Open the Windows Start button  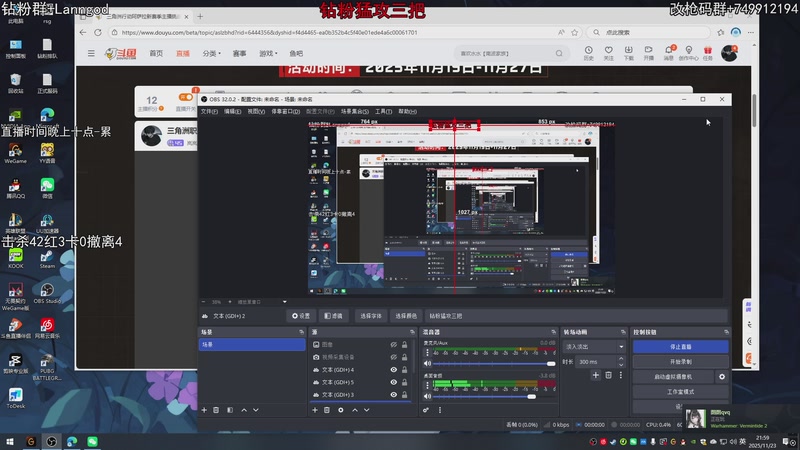pos(10,442)
